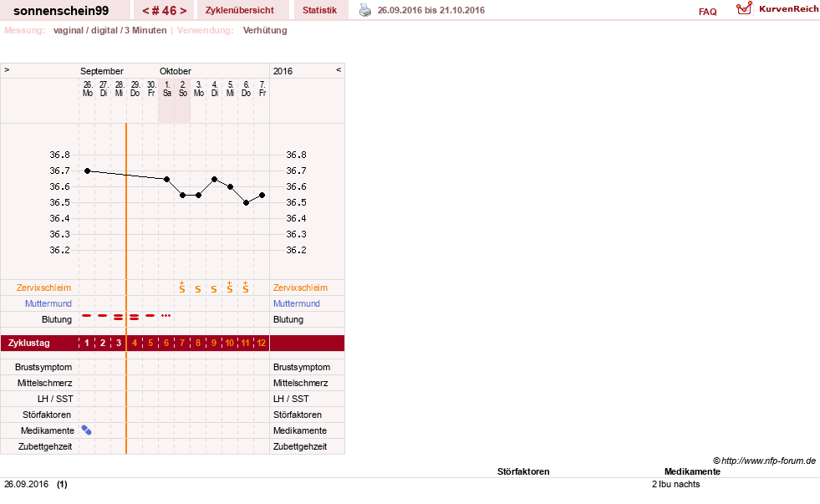Open the Statistik tab

(319, 10)
